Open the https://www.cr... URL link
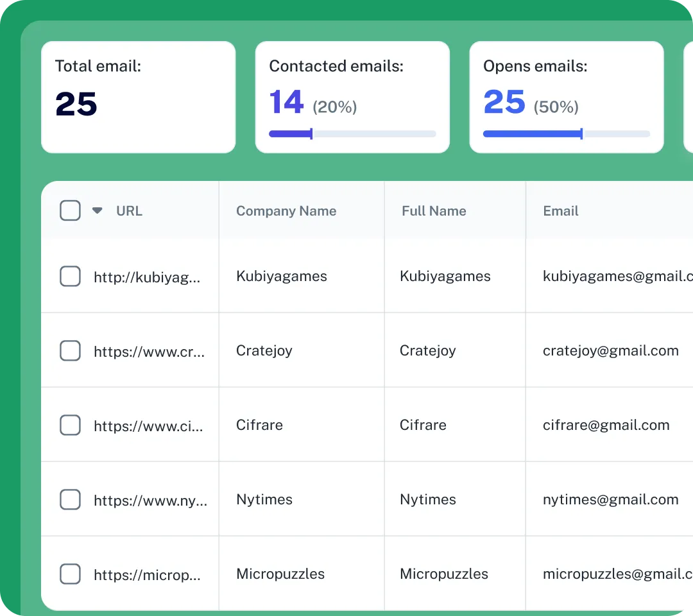Viewport: 693px width, 616px height. (x=149, y=351)
